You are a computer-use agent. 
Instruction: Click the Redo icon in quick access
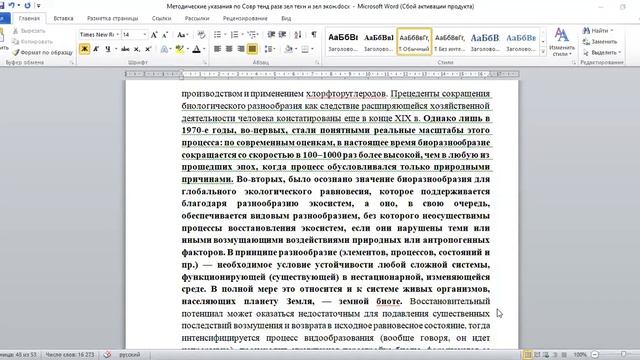point(27,5)
